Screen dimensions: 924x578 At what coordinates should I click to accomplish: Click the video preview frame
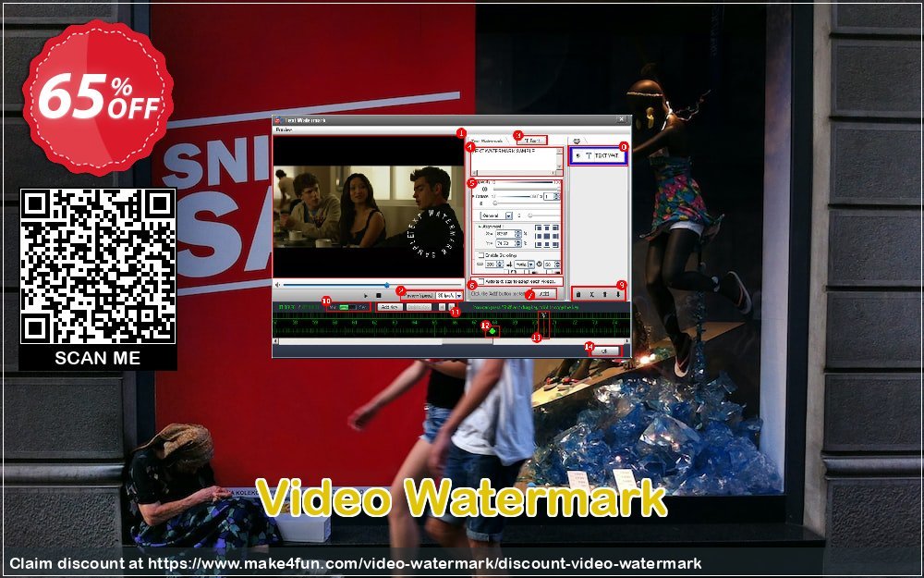pyautogui.click(x=369, y=206)
